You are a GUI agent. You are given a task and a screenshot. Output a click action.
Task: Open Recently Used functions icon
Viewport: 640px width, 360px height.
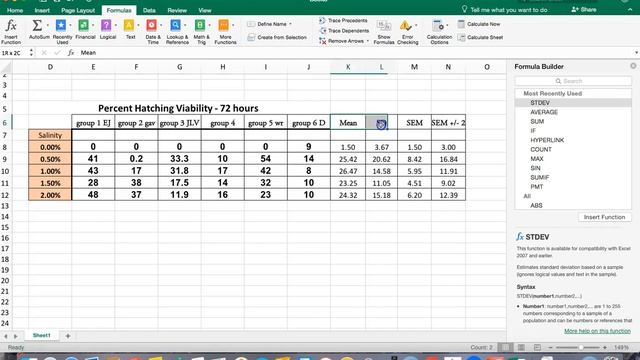pos(61,25)
